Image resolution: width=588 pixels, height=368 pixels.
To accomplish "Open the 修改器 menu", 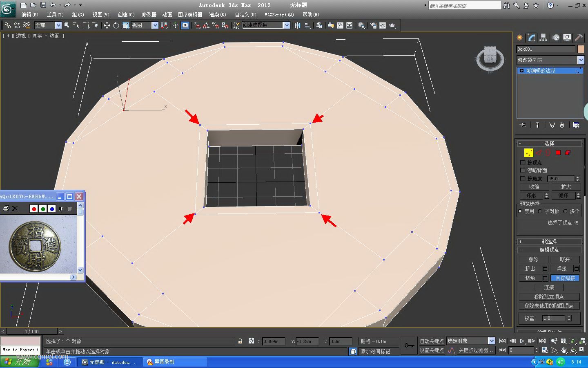I will pos(149,15).
